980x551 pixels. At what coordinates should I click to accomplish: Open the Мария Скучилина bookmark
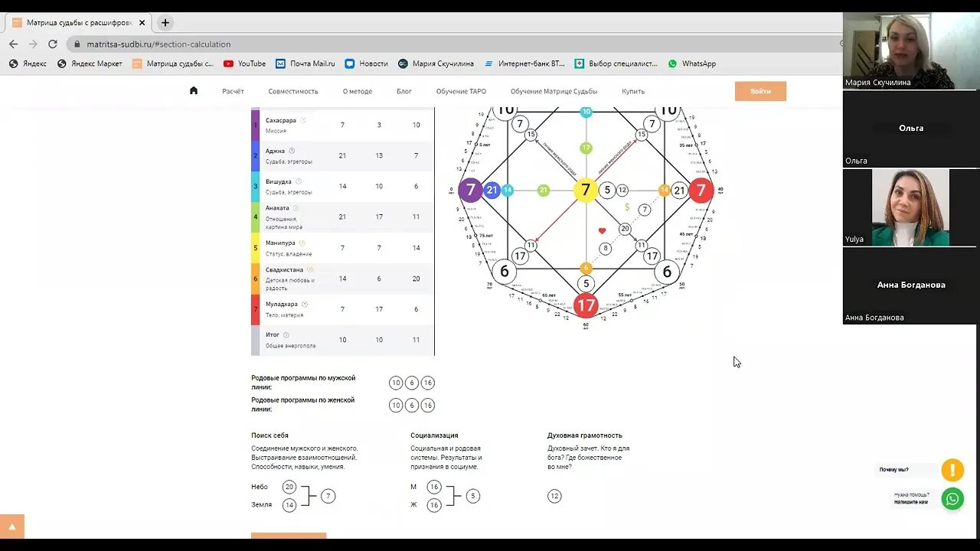436,64
